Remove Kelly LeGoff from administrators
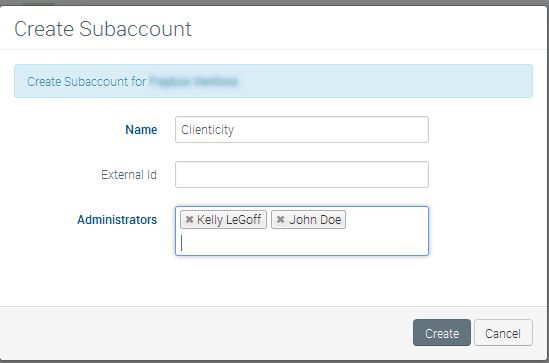This screenshot has width=549, height=363. click(x=189, y=219)
